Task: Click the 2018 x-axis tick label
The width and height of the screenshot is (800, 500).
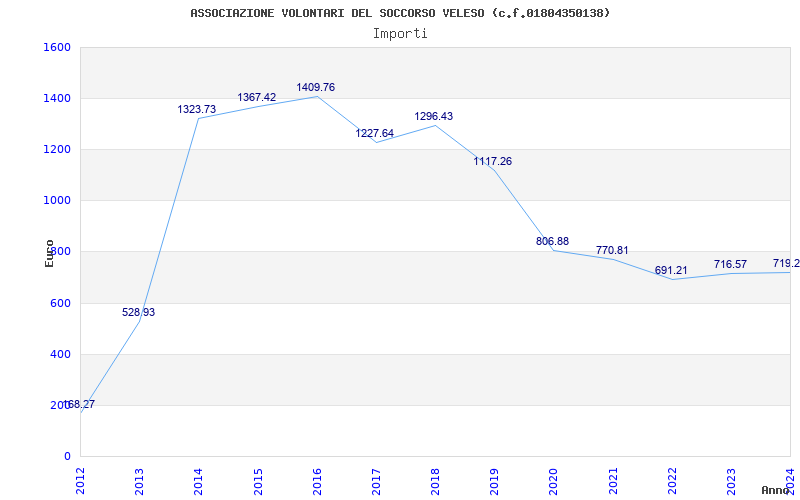Action: (436, 481)
